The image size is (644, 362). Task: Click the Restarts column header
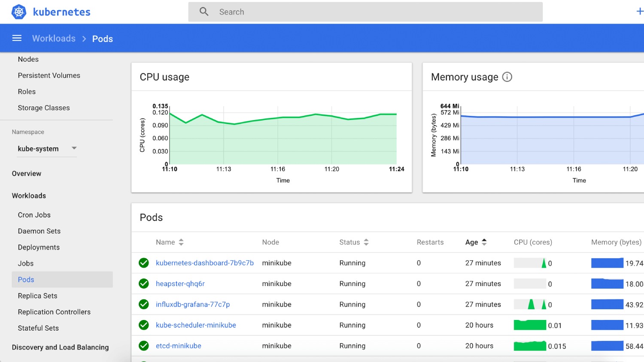pyautogui.click(x=430, y=242)
